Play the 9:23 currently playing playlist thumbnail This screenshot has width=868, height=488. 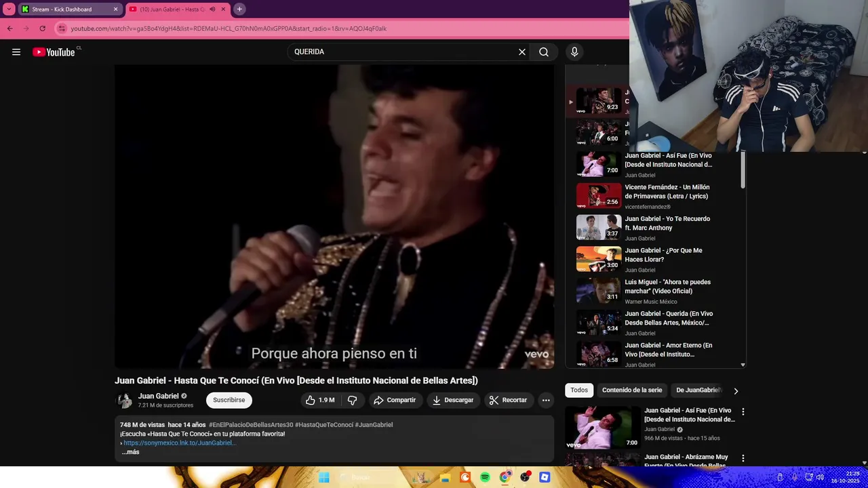click(x=599, y=101)
